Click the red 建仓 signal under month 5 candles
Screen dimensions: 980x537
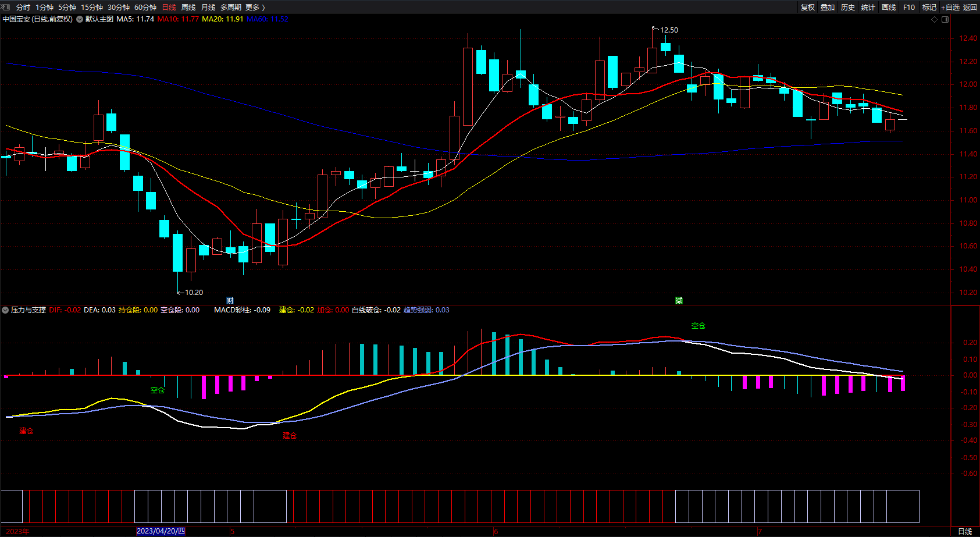(x=290, y=435)
